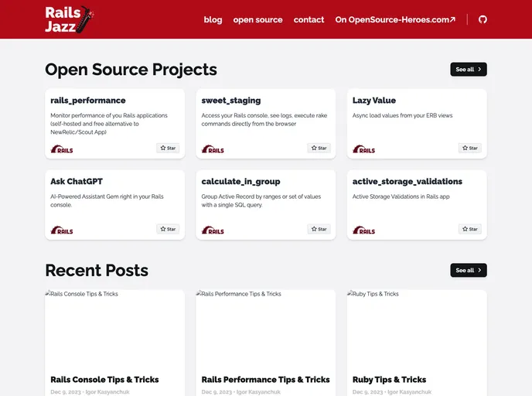Viewport: 532px width, 396px height.
Task: Click 'Access your Rails console' description
Action: (264, 120)
